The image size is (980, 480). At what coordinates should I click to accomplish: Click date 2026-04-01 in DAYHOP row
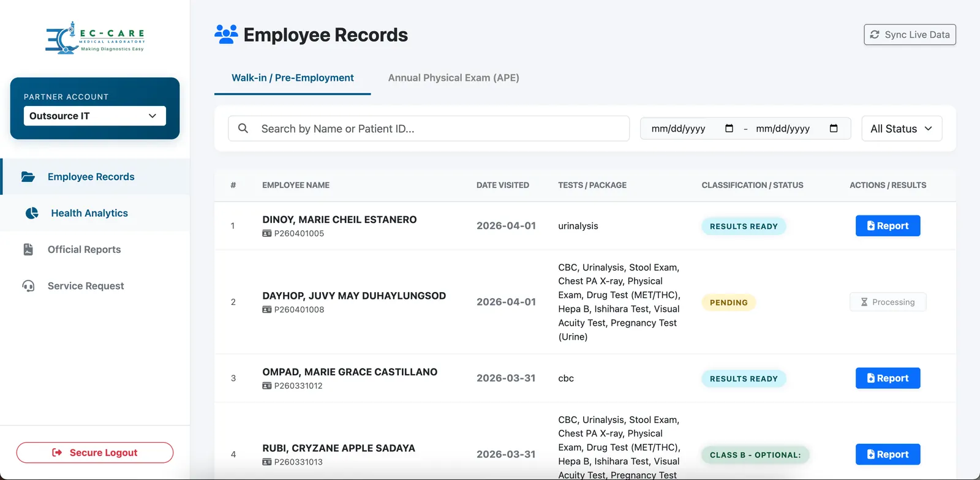coord(506,302)
